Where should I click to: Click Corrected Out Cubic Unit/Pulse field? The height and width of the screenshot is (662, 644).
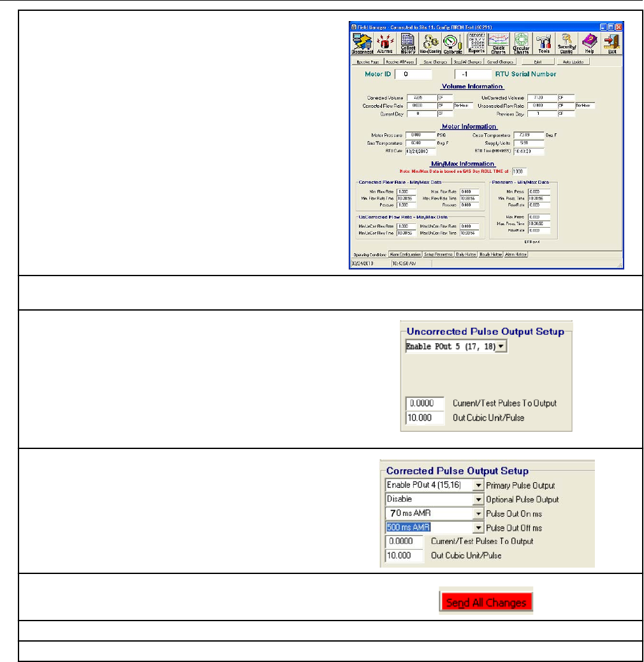[404, 555]
